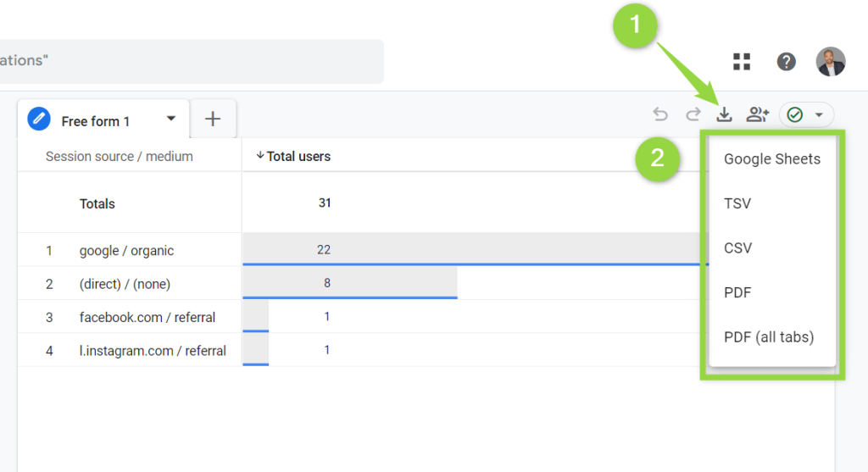Add a new tab with plus button
Image resolution: width=868 pixels, height=472 pixels.
(213, 119)
